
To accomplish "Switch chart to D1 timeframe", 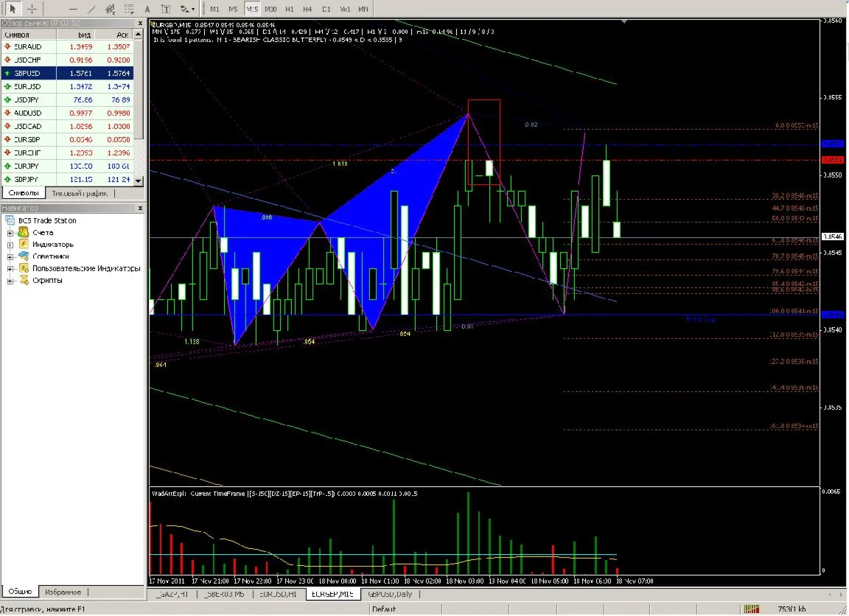I will pos(326,9).
